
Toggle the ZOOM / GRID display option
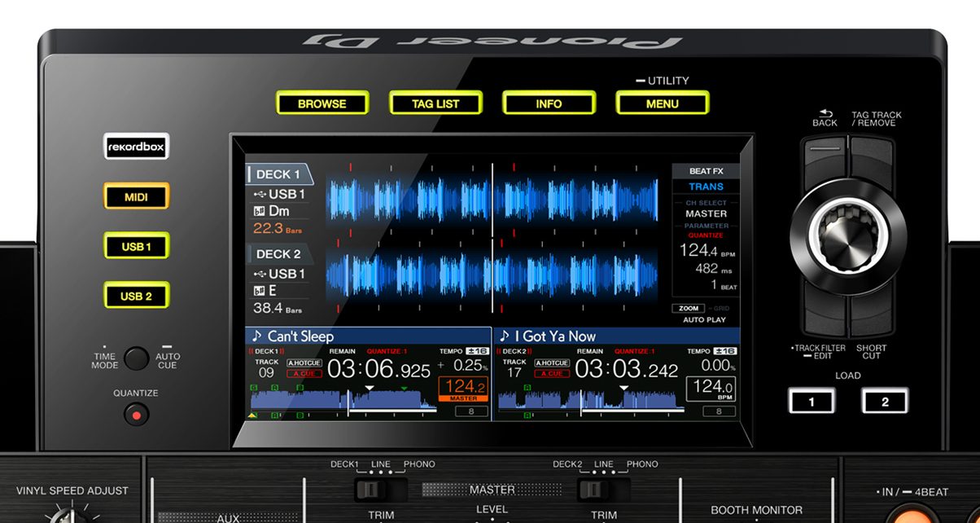pos(688,308)
